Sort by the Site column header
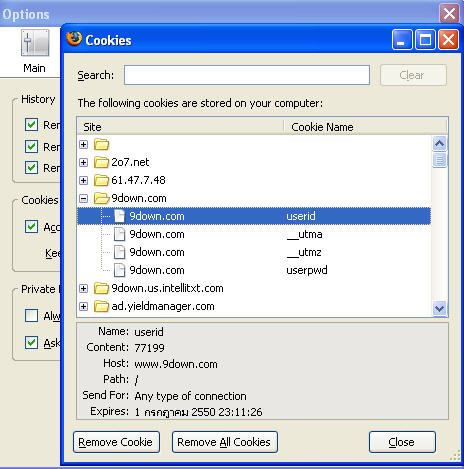 tap(180, 127)
